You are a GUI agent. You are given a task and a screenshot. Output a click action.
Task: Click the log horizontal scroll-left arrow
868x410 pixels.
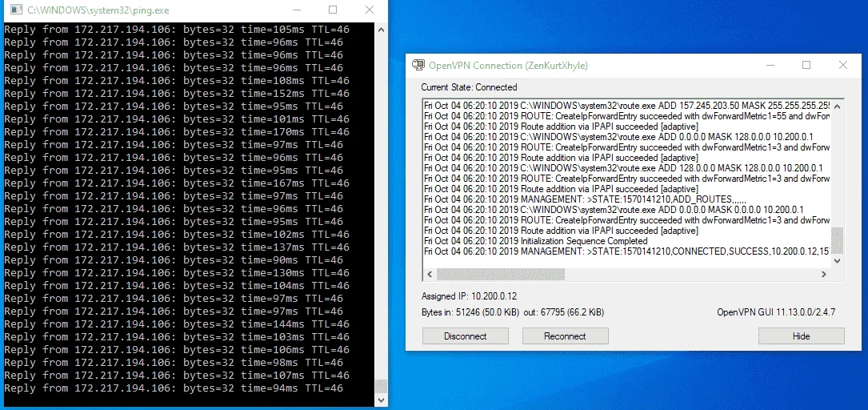coord(430,274)
